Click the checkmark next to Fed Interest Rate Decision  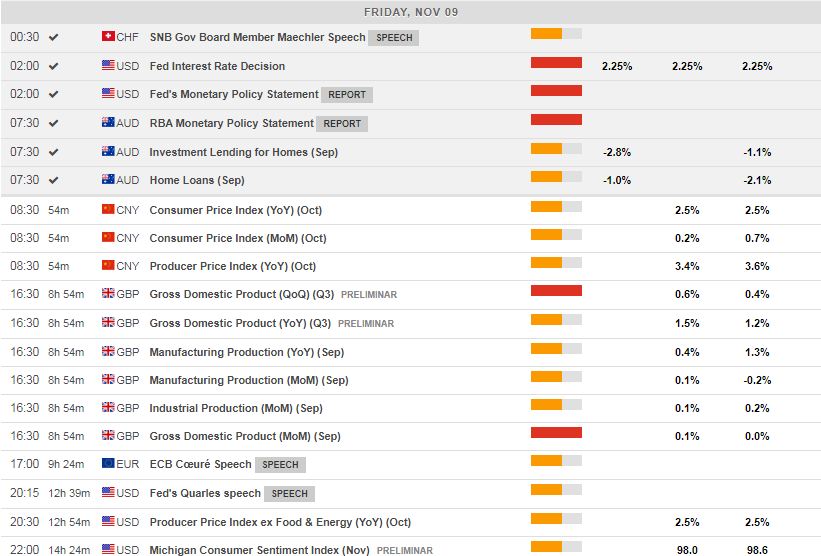pyautogui.click(x=53, y=66)
